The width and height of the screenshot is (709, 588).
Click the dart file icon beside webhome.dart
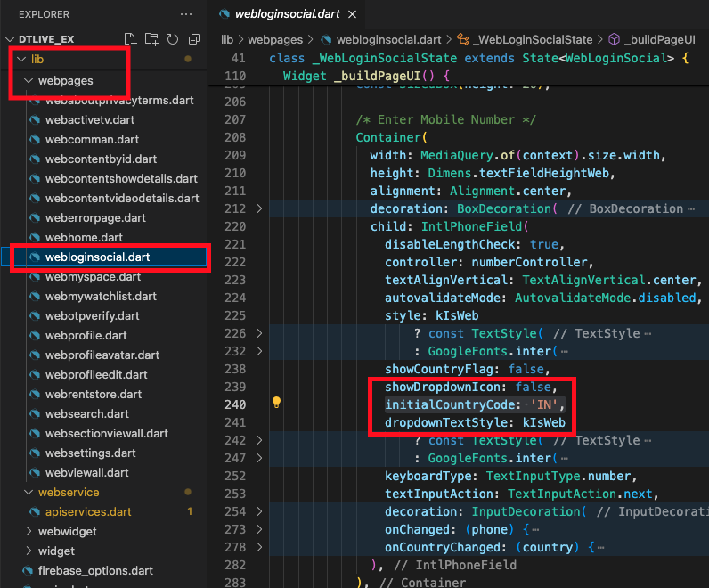pyautogui.click(x=35, y=237)
